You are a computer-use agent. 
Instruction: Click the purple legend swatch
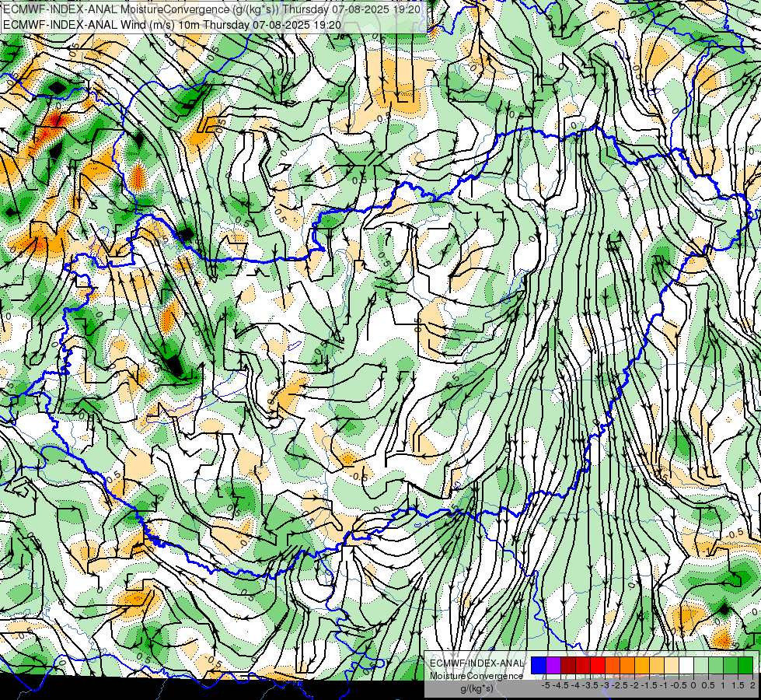(x=553, y=666)
